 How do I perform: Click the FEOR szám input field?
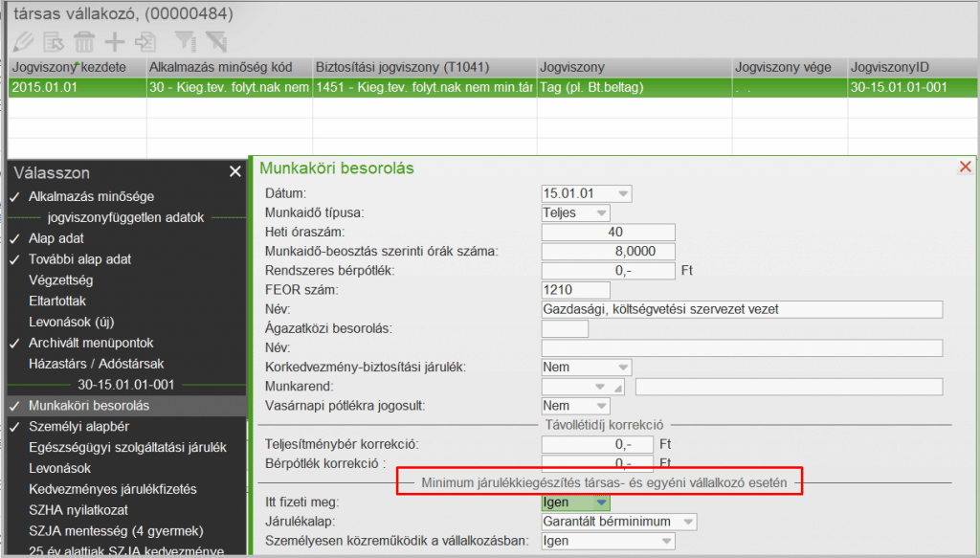575,289
